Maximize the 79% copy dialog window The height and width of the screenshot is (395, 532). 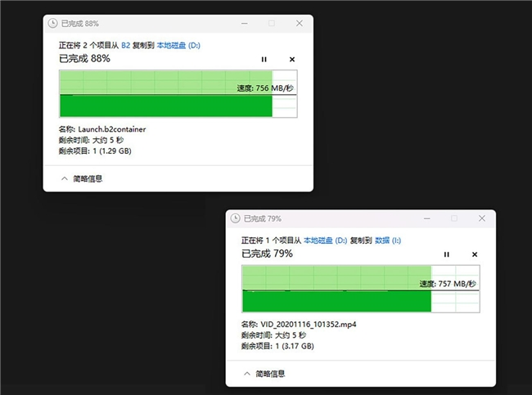tap(454, 218)
